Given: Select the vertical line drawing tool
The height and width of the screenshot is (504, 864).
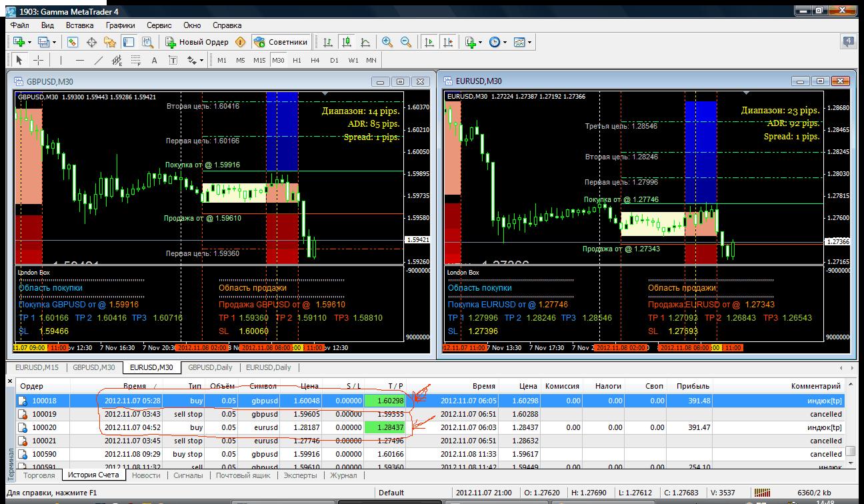Looking at the screenshot, I should tap(61, 60).
